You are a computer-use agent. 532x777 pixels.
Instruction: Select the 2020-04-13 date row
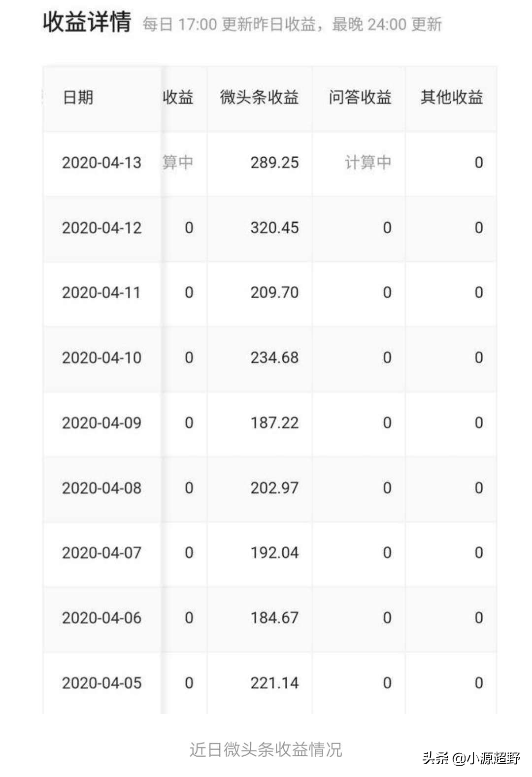pos(101,163)
